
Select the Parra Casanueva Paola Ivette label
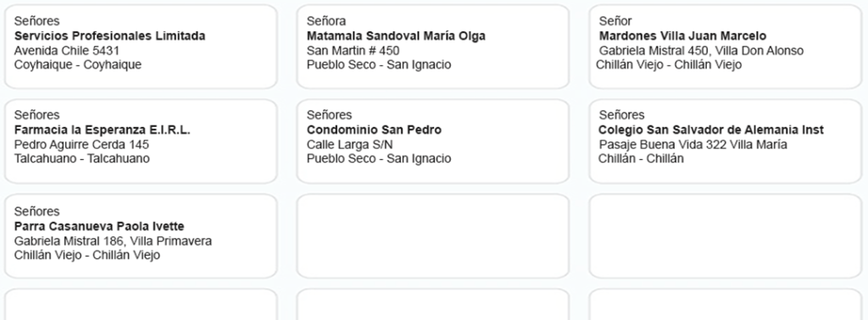click(x=99, y=227)
